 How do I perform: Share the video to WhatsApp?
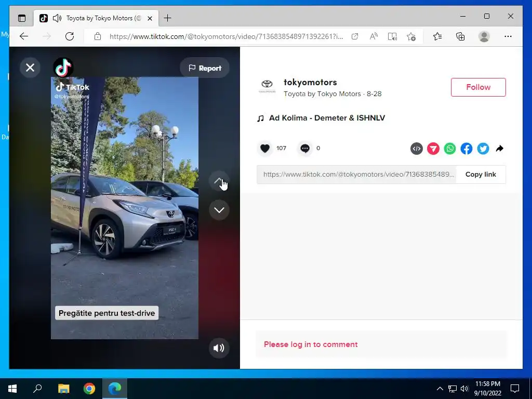coord(450,149)
